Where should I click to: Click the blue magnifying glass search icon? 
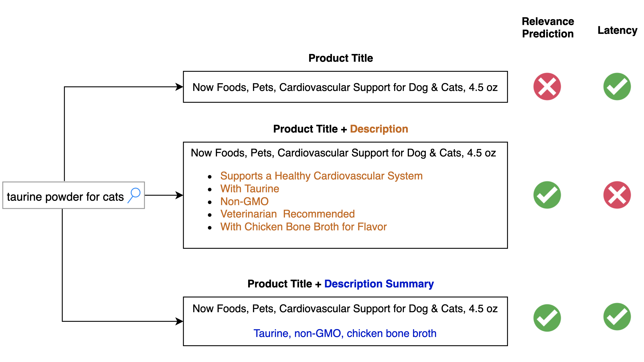(x=134, y=195)
